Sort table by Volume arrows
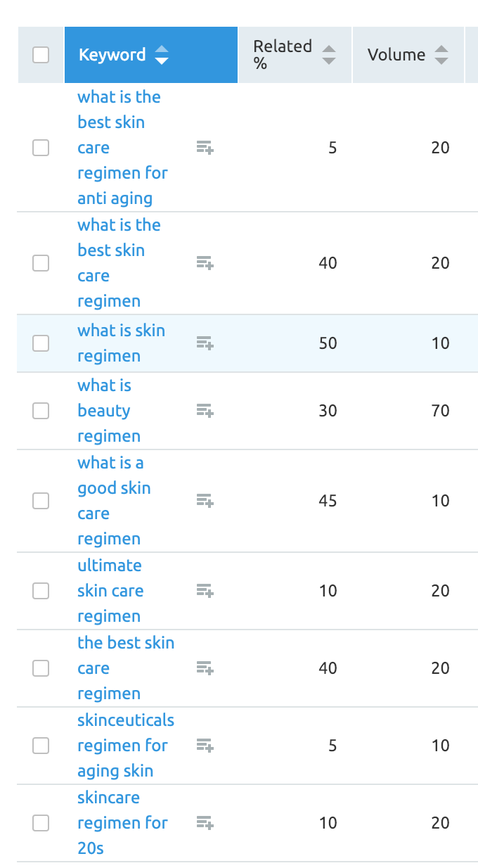Image resolution: width=478 pixels, height=868 pixels. click(441, 55)
